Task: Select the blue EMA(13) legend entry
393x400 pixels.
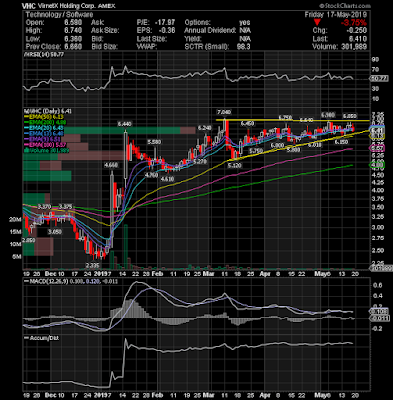Action: pyautogui.click(x=44, y=134)
